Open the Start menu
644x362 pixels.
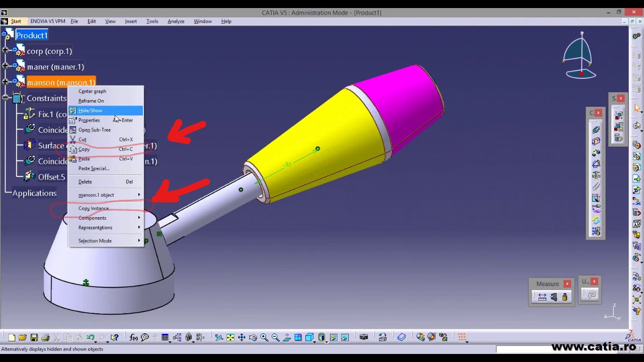(x=16, y=22)
